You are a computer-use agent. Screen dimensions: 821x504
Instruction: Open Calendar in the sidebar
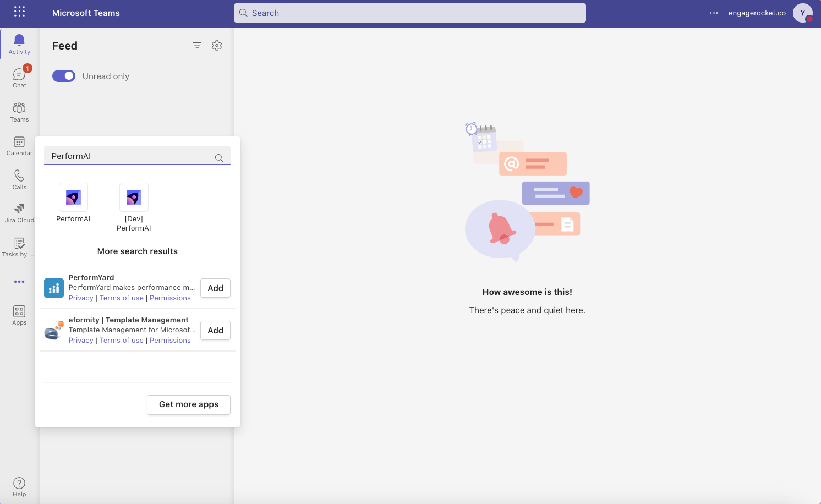click(19, 146)
